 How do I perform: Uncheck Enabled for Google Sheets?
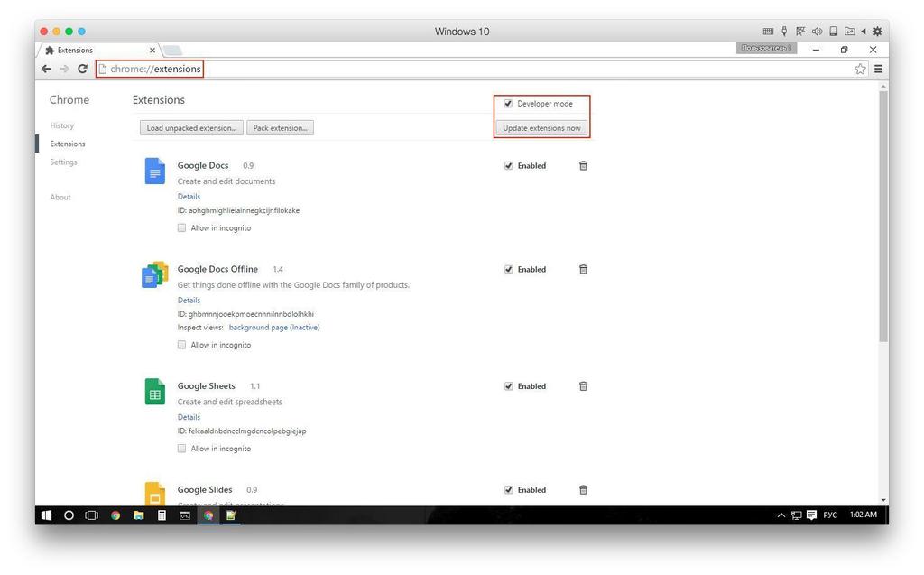tap(509, 386)
